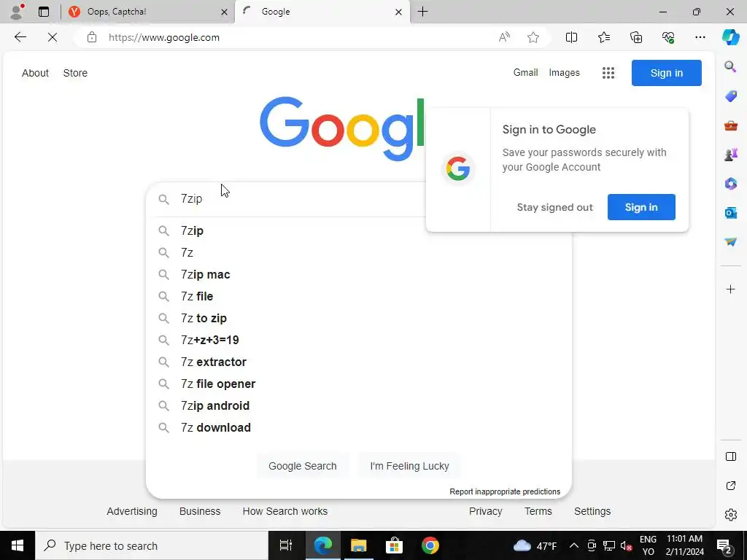This screenshot has height=560, width=747.
Task: Choose Stay signed out
Action: 554,208
